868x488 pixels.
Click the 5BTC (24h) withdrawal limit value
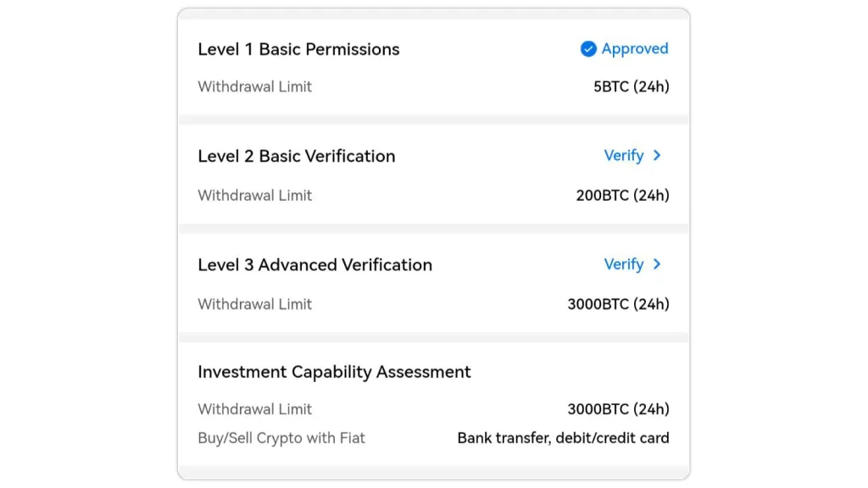[632, 86]
